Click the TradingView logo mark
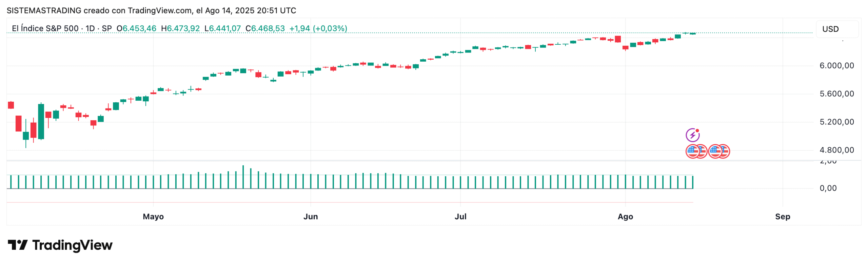 pyautogui.click(x=17, y=245)
